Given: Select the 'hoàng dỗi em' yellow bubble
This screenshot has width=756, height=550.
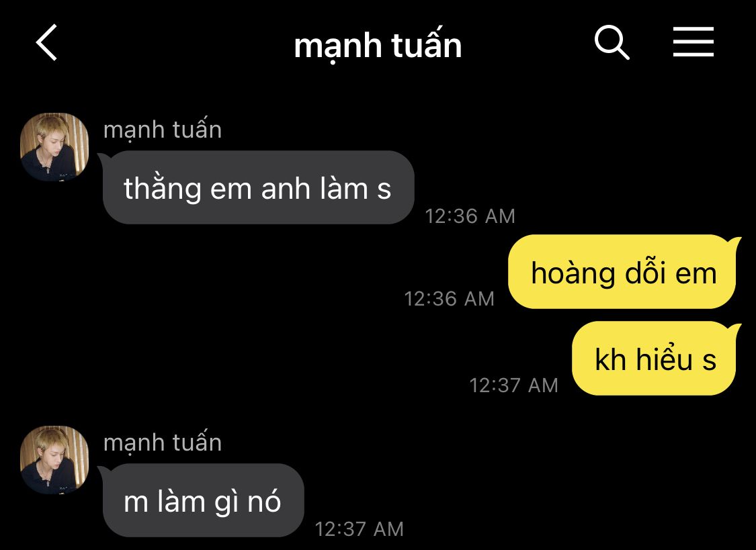Looking at the screenshot, I should [x=622, y=271].
